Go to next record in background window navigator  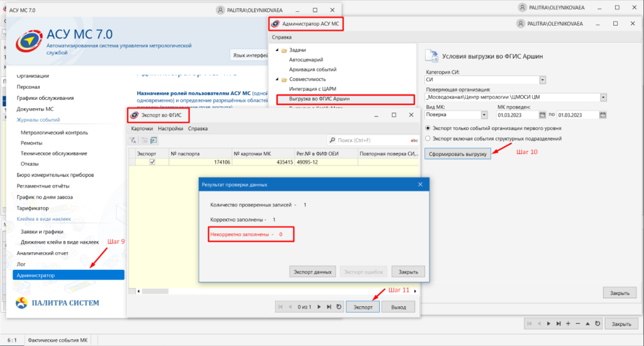point(548,324)
